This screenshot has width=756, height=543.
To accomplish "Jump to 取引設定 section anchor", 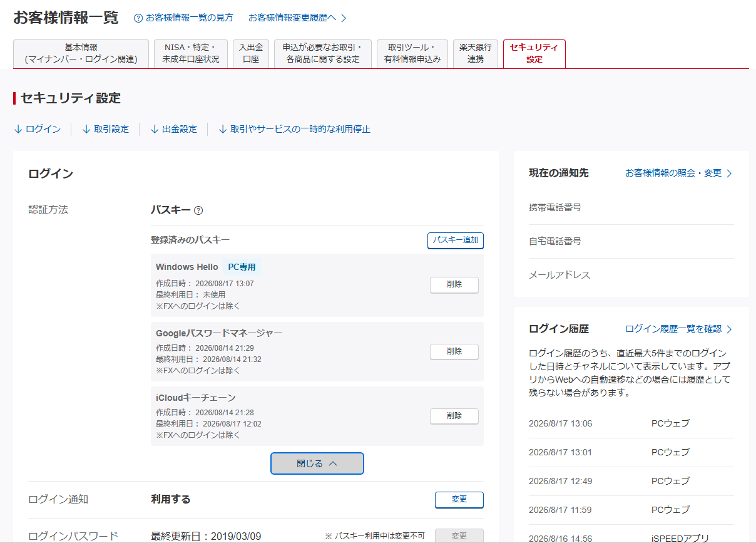I will coord(106,129).
